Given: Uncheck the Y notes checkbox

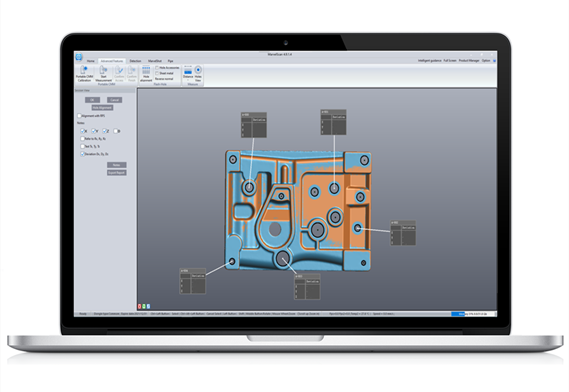Looking at the screenshot, I should (x=93, y=131).
